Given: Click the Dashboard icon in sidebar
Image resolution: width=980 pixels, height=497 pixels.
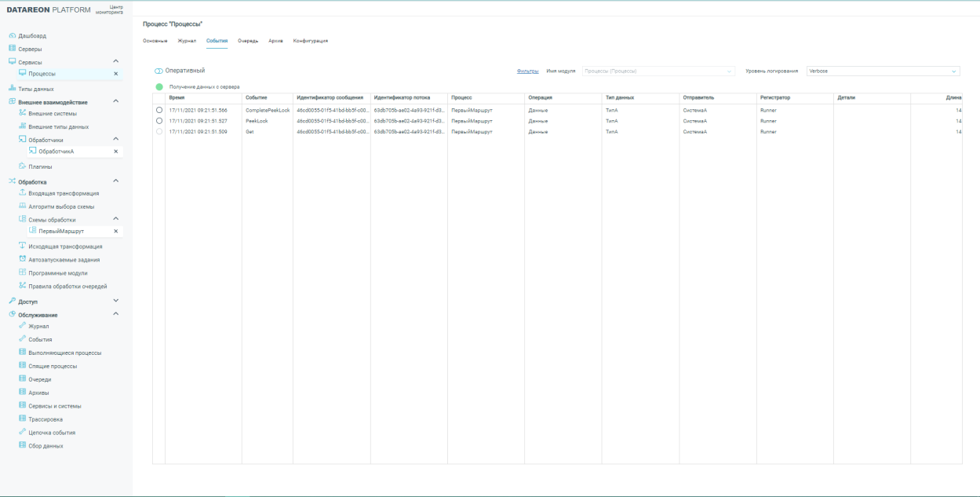Looking at the screenshot, I should (x=12, y=37).
